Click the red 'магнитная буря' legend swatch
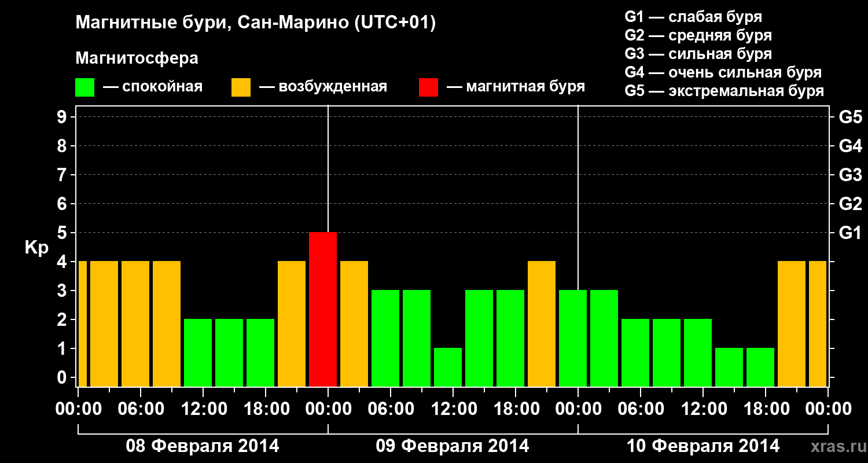 (x=429, y=87)
